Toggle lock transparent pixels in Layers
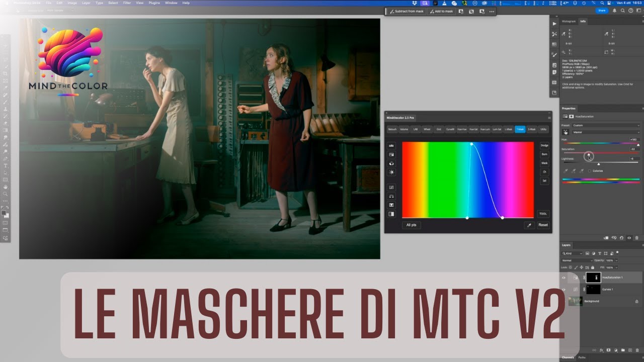This screenshot has width=644, height=362. click(571, 267)
